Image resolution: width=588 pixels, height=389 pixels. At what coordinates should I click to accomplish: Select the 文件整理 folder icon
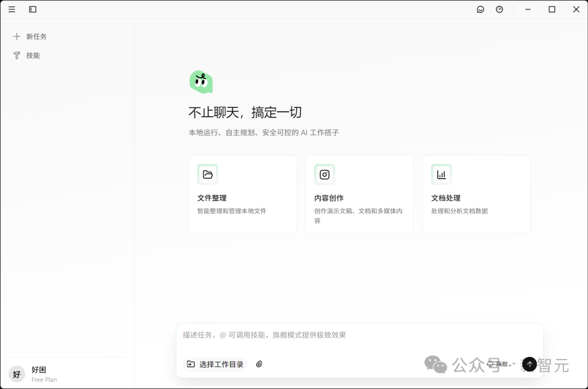[207, 174]
